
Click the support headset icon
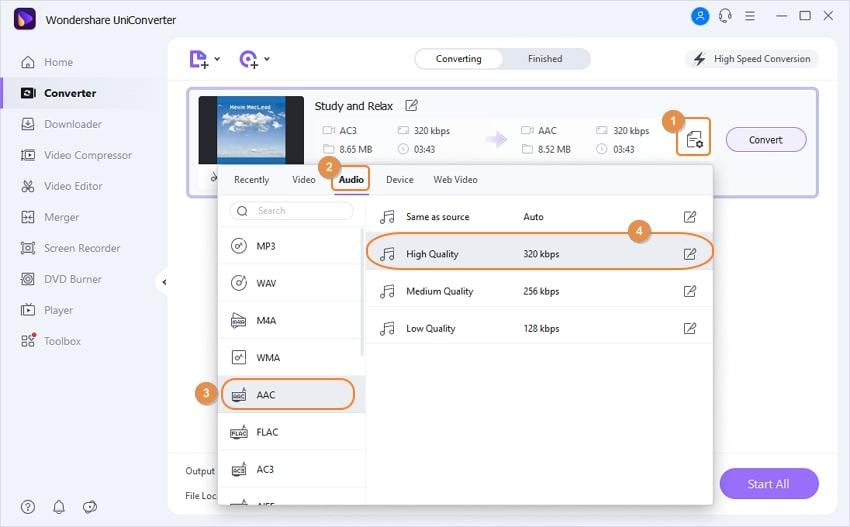pos(725,16)
